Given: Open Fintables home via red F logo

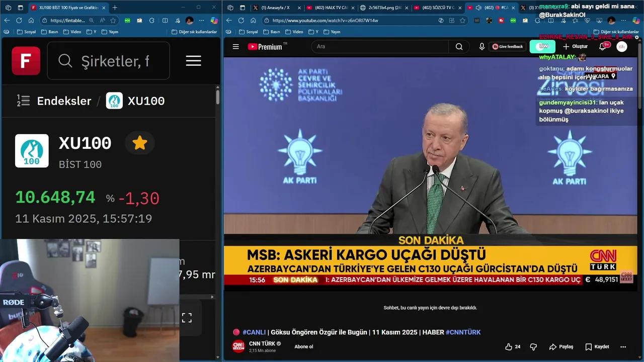Looking at the screenshot, I should pyautogui.click(x=26, y=61).
